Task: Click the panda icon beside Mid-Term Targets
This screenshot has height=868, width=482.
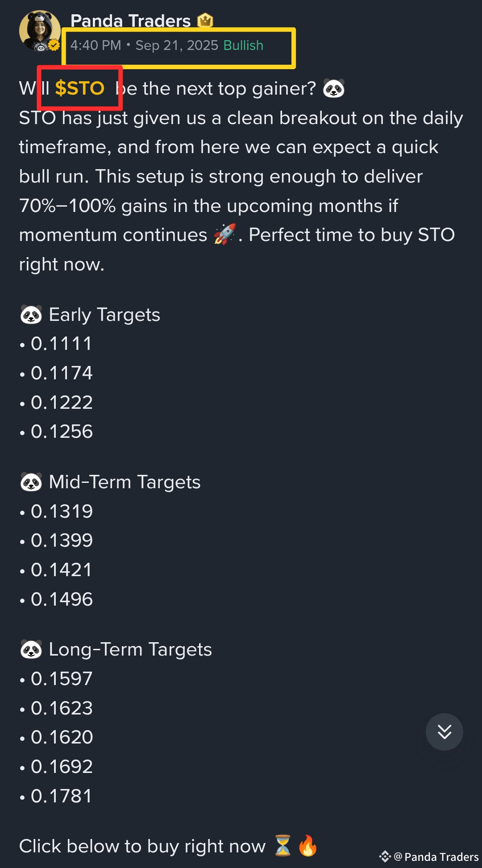Action: tap(31, 482)
